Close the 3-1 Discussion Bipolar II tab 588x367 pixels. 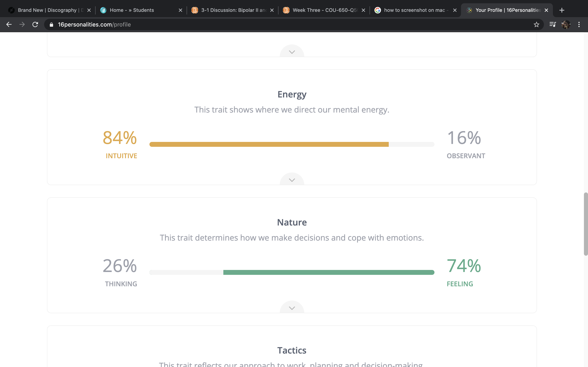(272, 10)
